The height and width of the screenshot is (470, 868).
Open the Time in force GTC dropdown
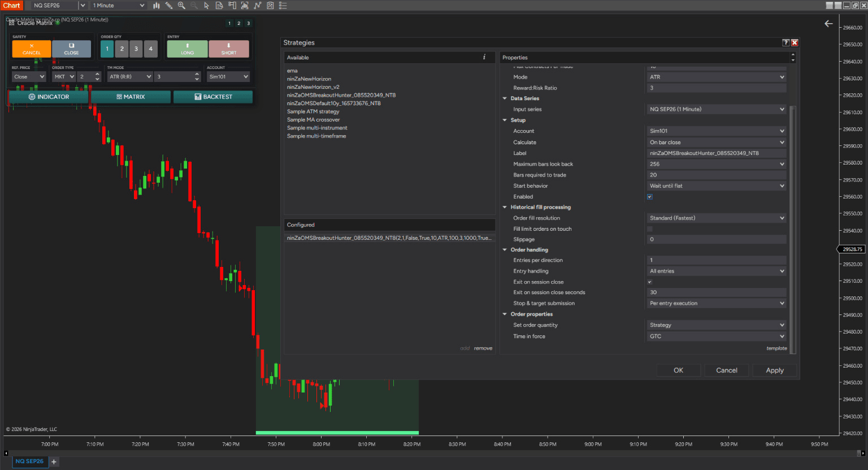point(717,336)
